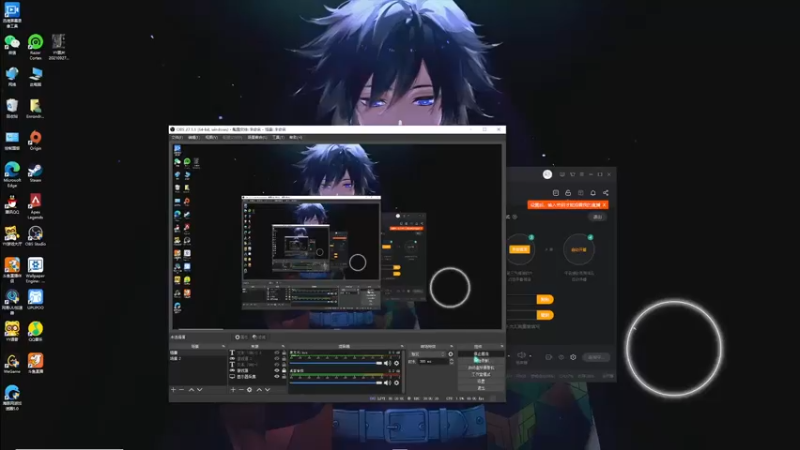800x450 pixels.
Task: Open settings gear of lower mixer channel
Action: (x=396, y=383)
